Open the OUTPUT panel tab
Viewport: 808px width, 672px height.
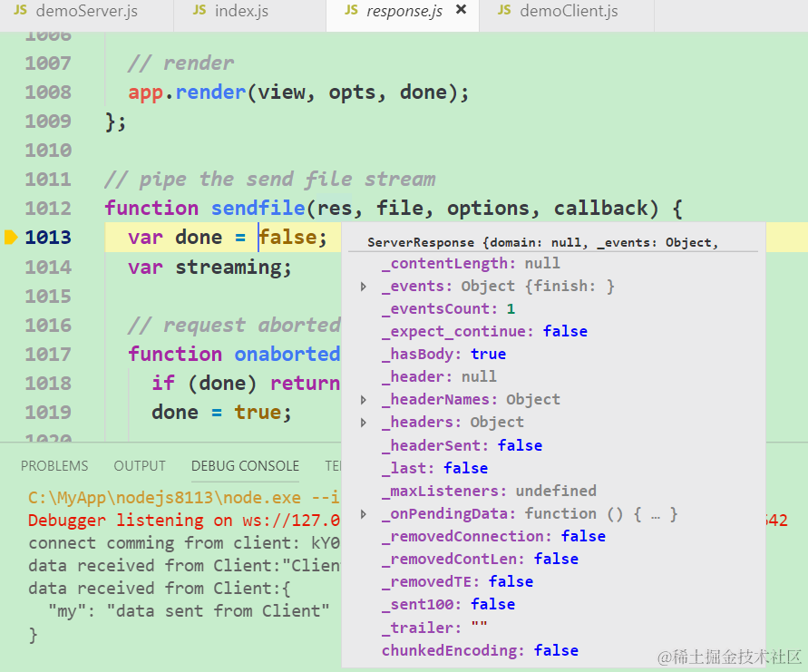tap(140, 466)
